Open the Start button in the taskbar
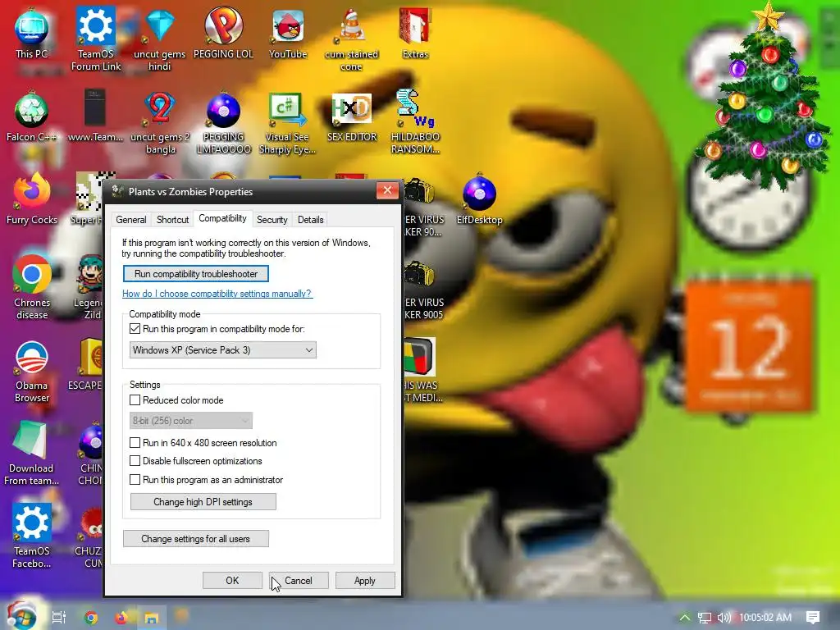Viewport: 840px width, 630px height. (22, 616)
